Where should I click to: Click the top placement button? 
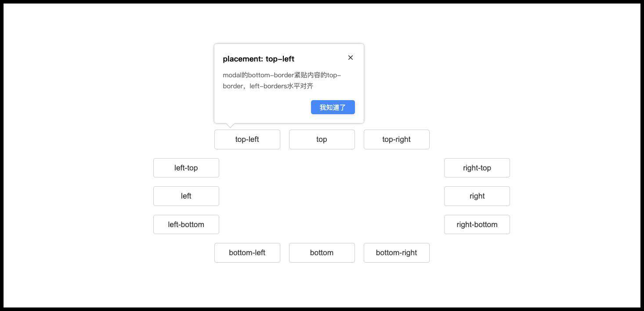click(322, 139)
